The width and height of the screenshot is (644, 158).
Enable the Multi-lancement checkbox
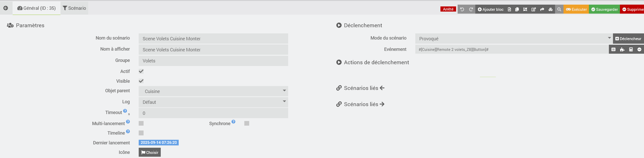pos(141,123)
